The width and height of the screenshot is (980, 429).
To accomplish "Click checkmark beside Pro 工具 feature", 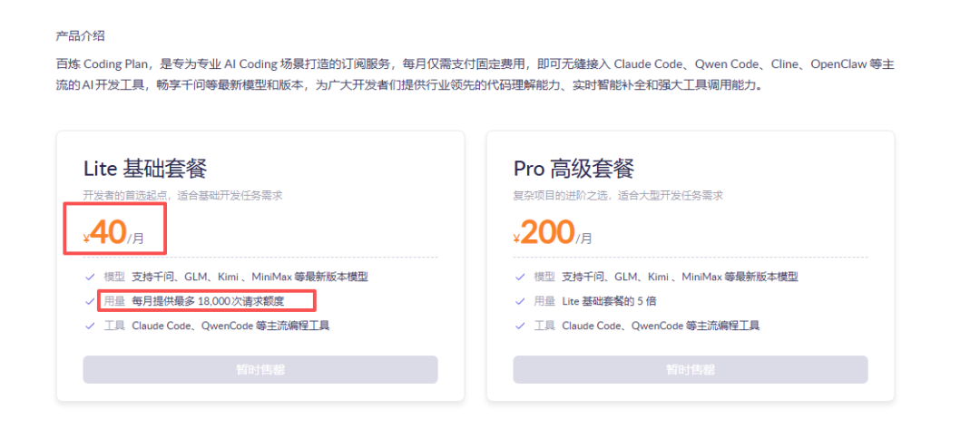I will pos(520,326).
